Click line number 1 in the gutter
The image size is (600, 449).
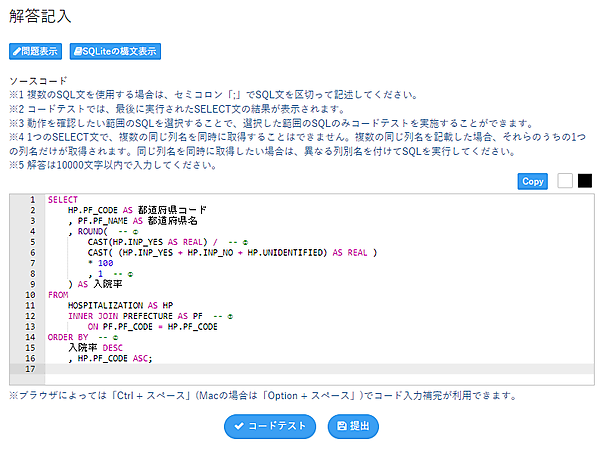(33, 200)
